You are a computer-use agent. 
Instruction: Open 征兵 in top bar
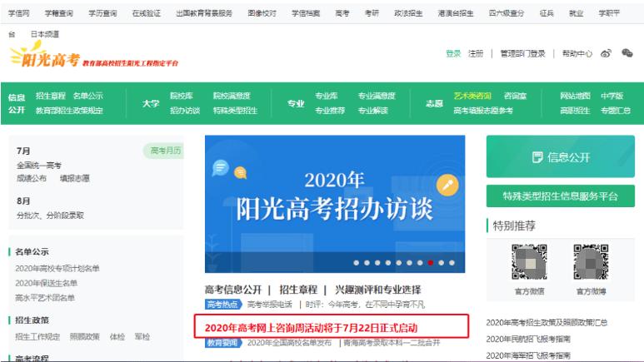coord(547,13)
